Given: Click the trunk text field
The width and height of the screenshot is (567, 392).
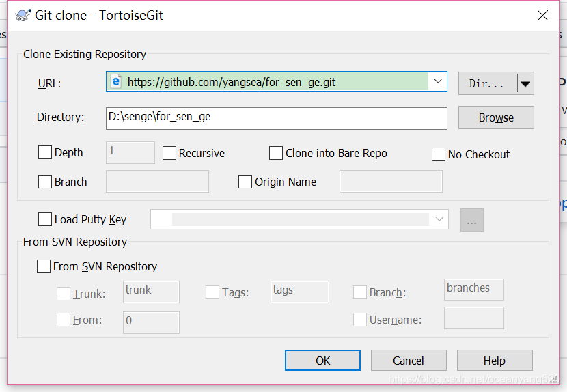Looking at the screenshot, I should [151, 292].
